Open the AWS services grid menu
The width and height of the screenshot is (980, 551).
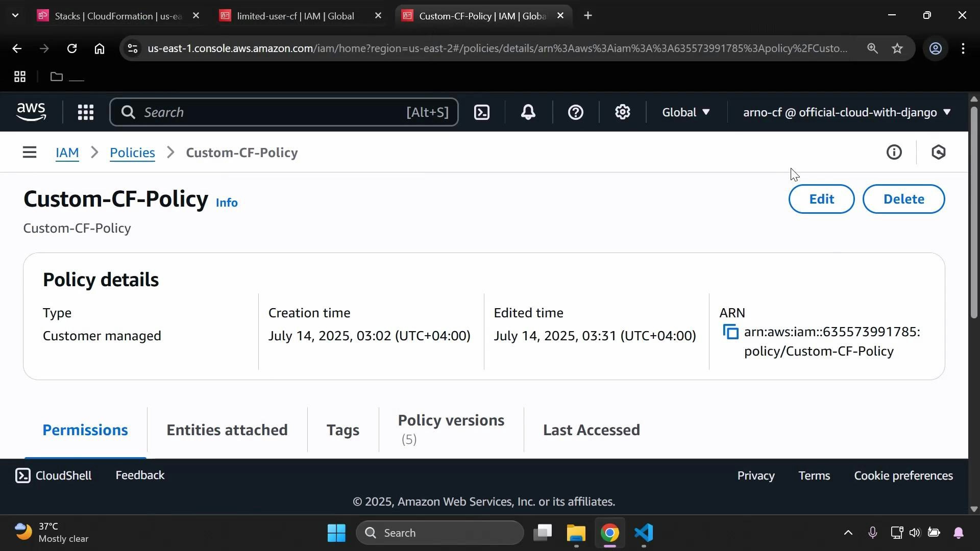click(86, 113)
